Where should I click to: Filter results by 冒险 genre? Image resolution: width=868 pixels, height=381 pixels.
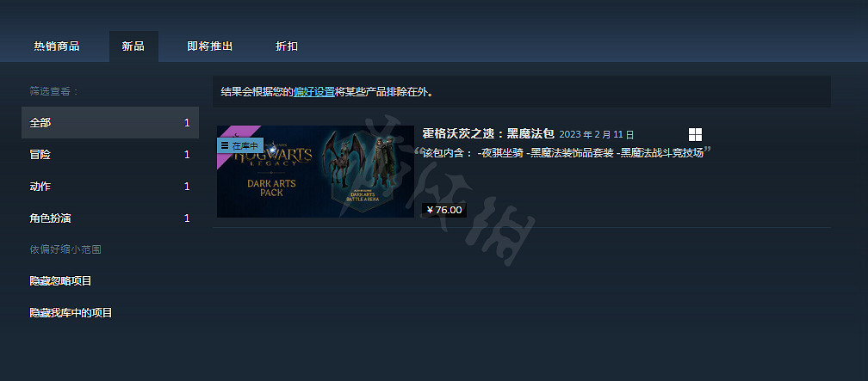pyautogui.click(x=110, y=155)
